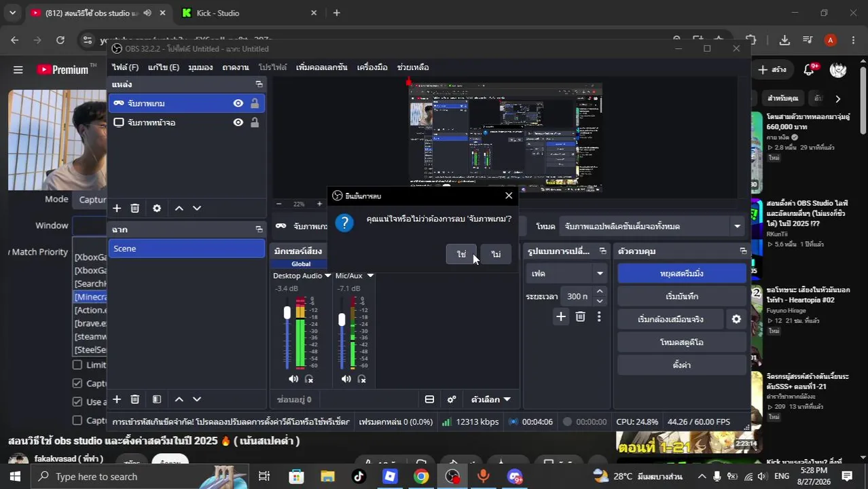Open ตั้งค่า settings button in Controls

click(682, 365)
